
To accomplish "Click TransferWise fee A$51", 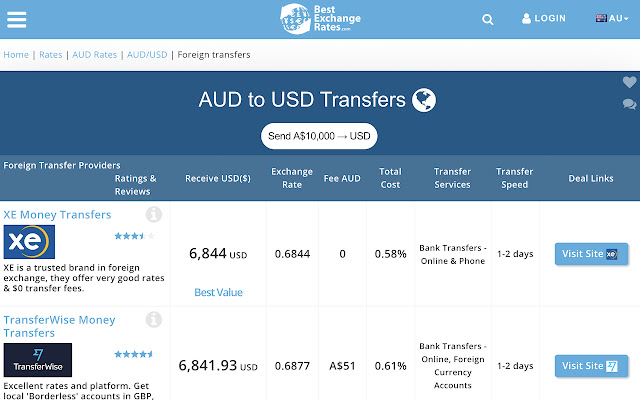I will [x=342, y=366].
